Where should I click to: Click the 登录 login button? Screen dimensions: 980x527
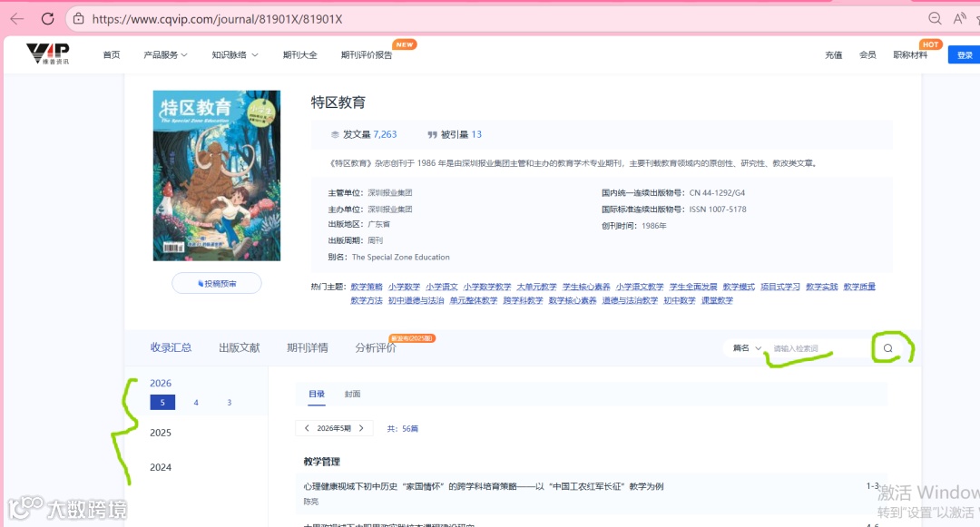[965, 55]
